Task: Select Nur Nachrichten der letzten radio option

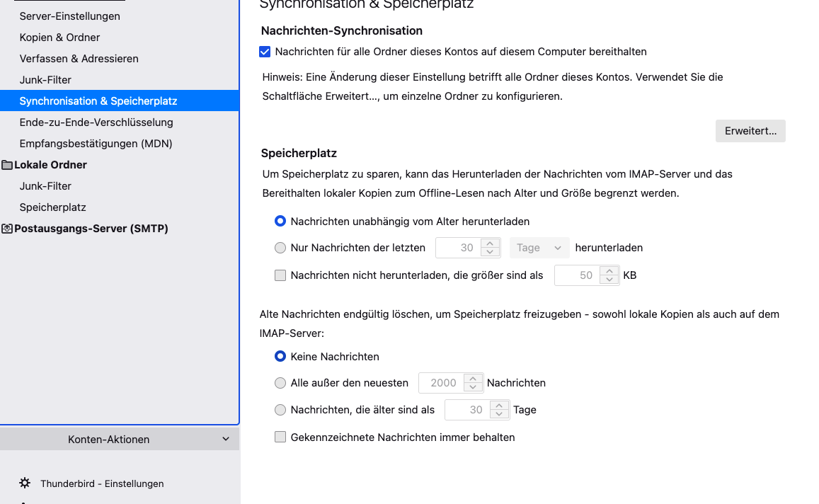Action: point(280,248)
